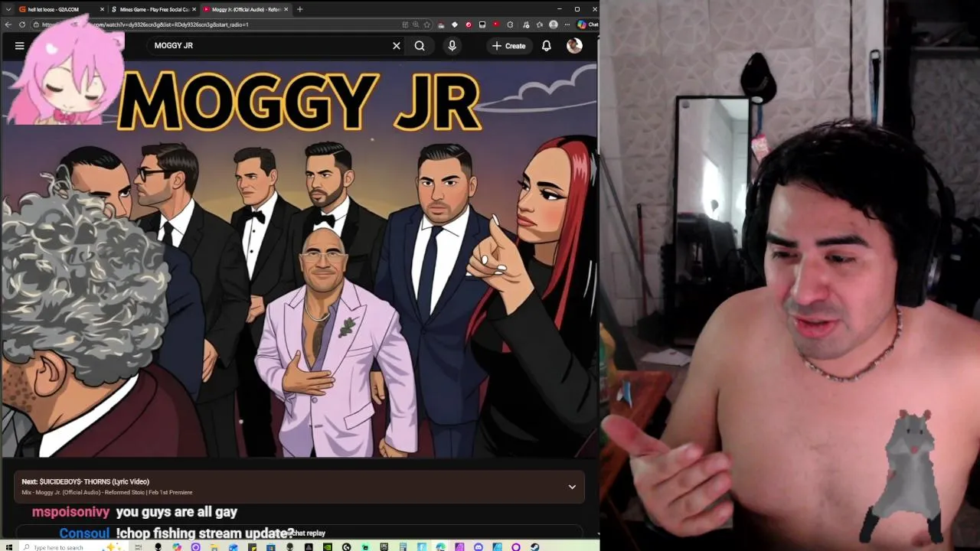Click the Moggy Jr video player

tap(299, 260)
